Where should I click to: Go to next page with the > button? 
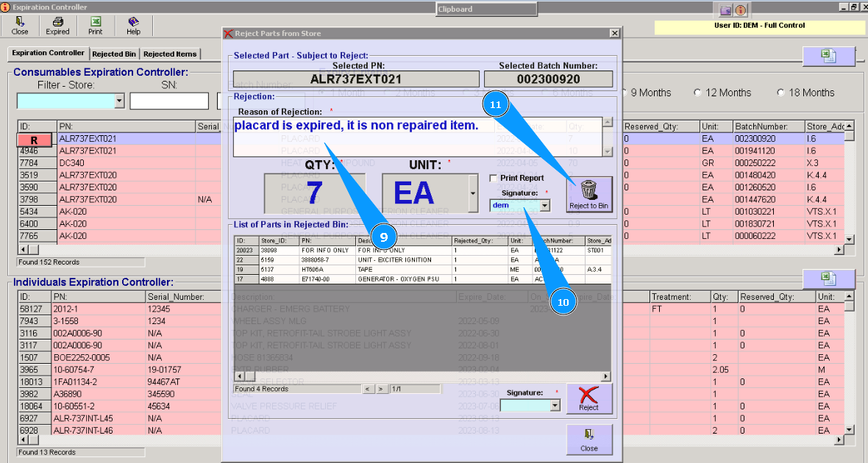380,389
